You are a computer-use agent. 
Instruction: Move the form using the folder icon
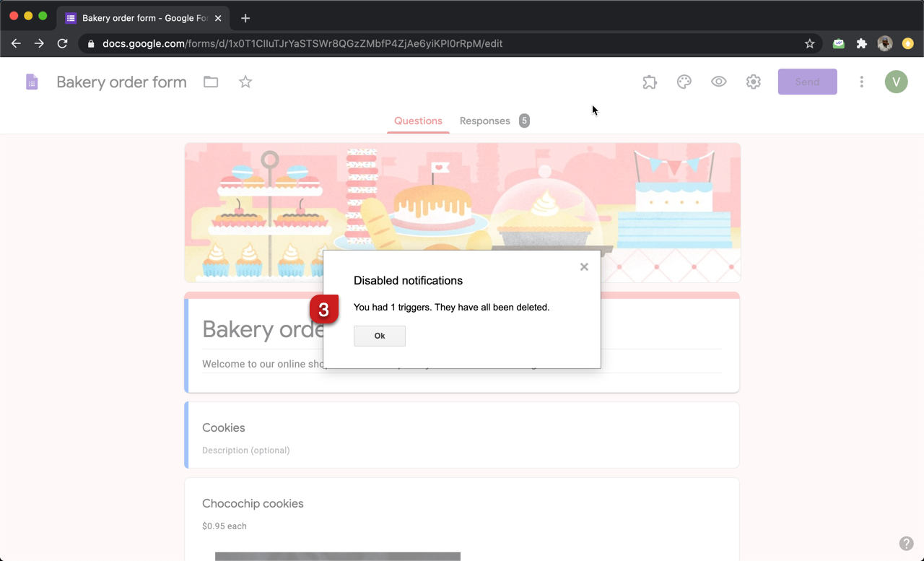click(x=210, y=82)
